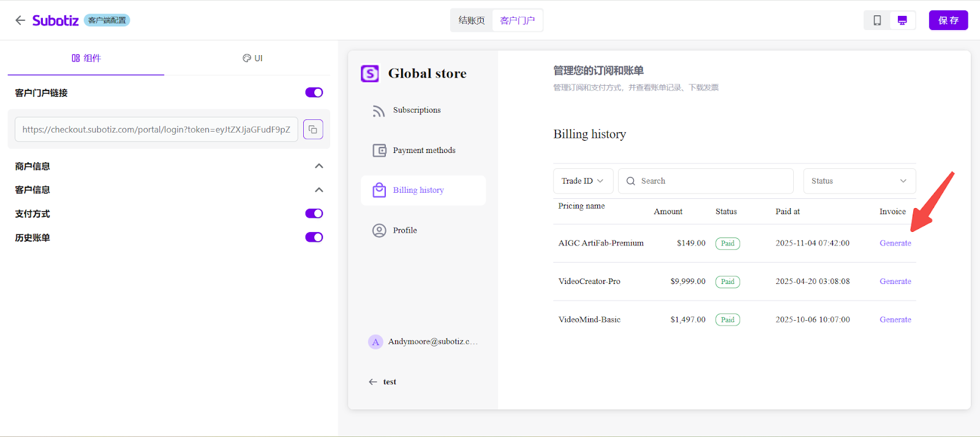Click the Profile user icon

coord(379,231)
